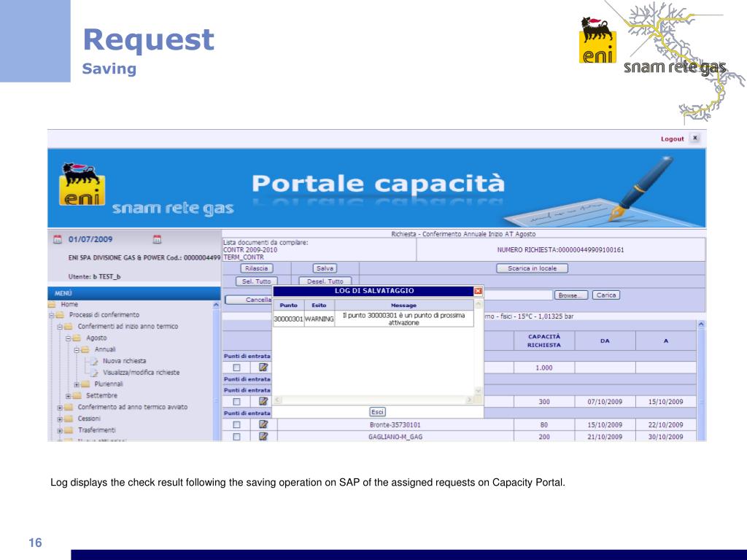Open edit icon in the 300 capacity row
Screen dimensions: 747x560
(x=263, y=402)
